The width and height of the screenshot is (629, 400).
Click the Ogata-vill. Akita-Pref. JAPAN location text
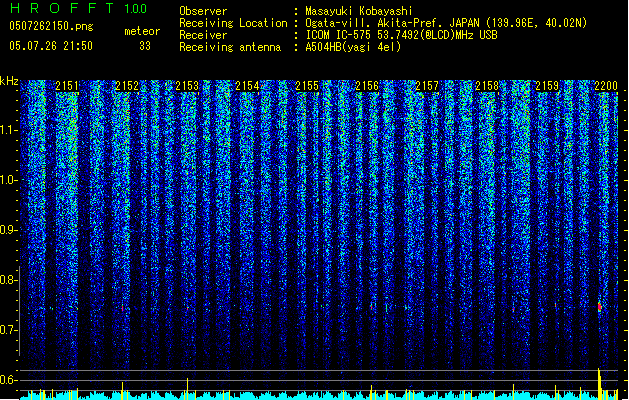coord(446,23)
